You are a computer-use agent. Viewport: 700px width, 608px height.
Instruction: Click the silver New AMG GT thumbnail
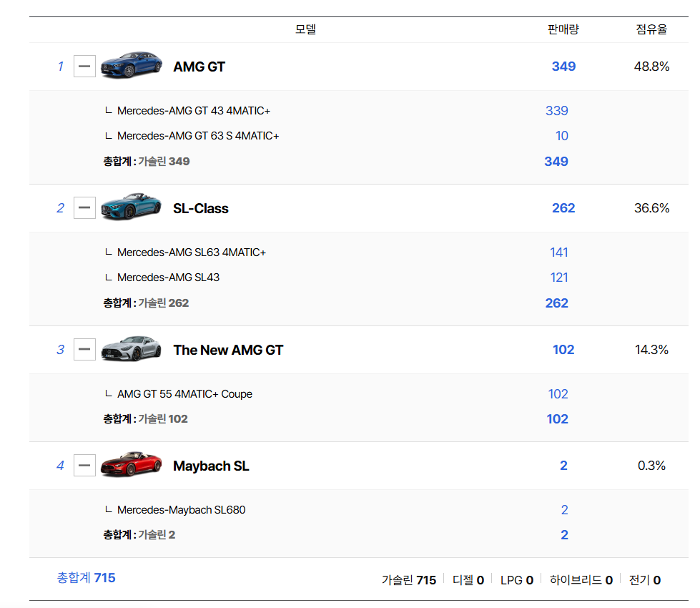pos(132,348)
